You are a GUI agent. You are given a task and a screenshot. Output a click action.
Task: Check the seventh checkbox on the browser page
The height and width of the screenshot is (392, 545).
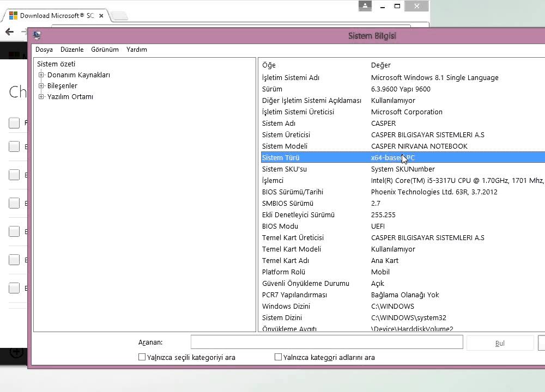click(14, 288)
